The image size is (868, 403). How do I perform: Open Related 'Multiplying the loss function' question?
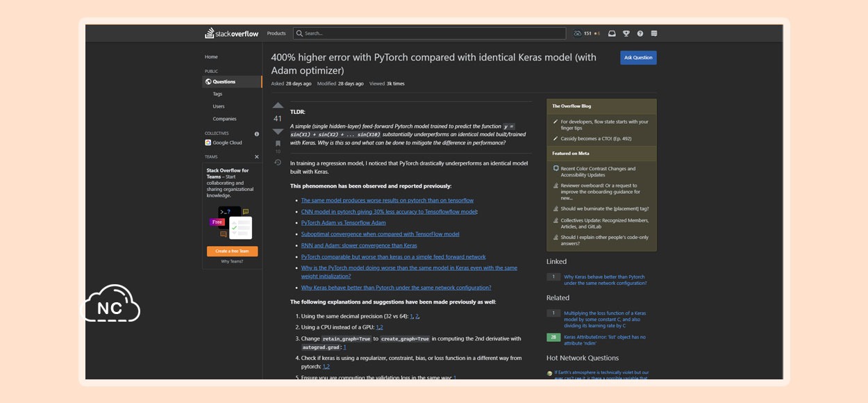(605, 320)
